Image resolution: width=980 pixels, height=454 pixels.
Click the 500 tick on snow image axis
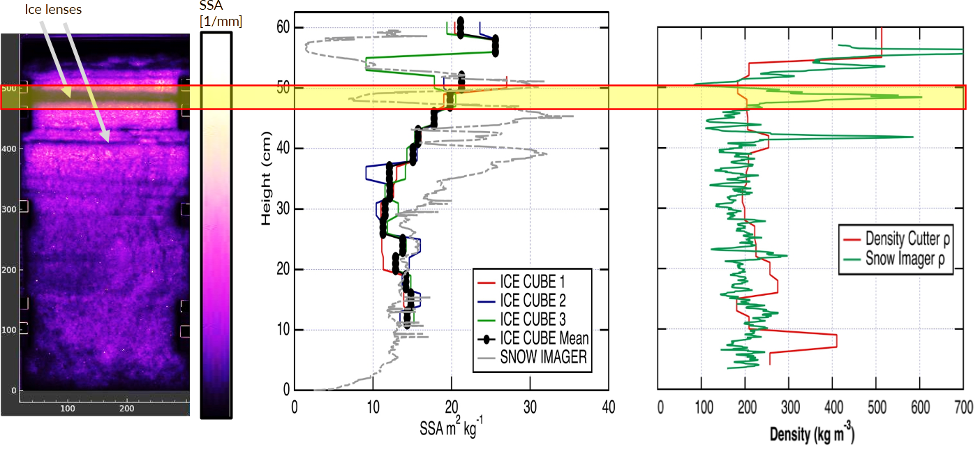click(8, 89)
